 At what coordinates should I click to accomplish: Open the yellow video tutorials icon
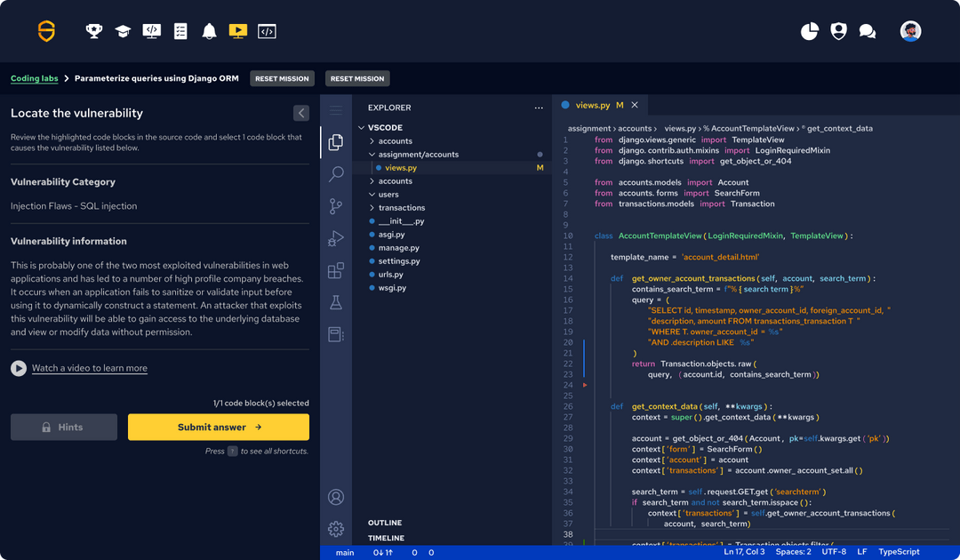click(237, 30)
